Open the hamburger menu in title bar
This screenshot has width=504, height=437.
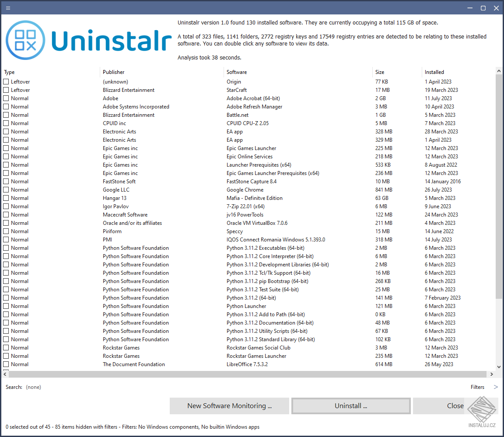(8, 8)
